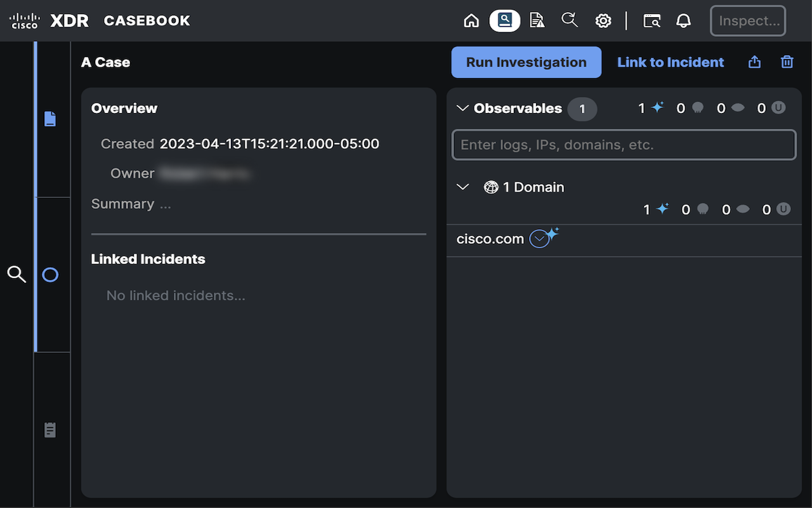Click the CASEBOOK title text
The width and height of the screenshot is (812, 508).
(x=147, y=21)
